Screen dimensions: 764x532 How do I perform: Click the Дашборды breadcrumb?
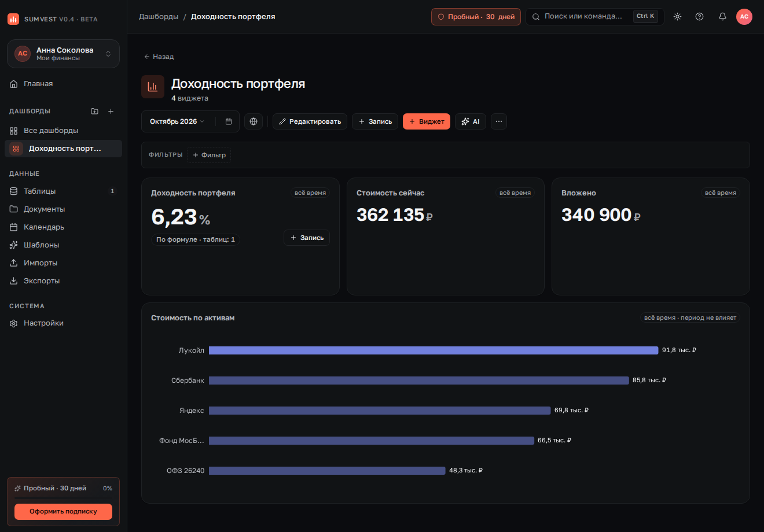(159, 17)
